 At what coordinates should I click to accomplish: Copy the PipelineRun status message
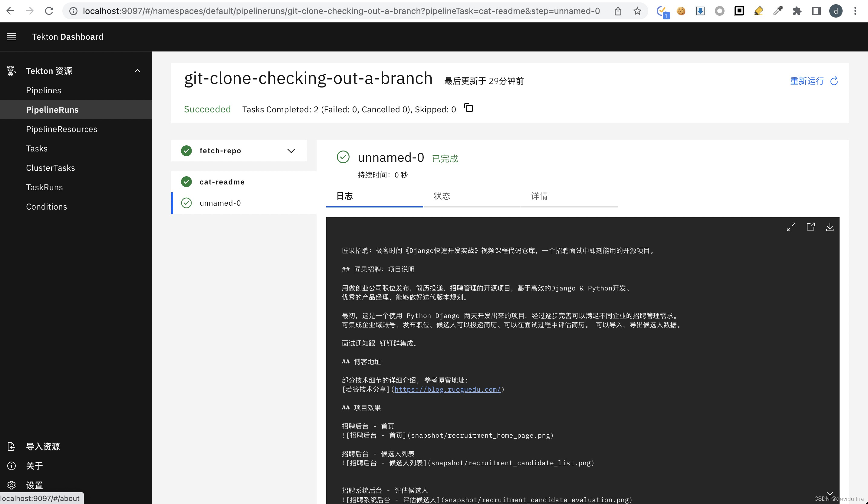[x=469, y=108]
